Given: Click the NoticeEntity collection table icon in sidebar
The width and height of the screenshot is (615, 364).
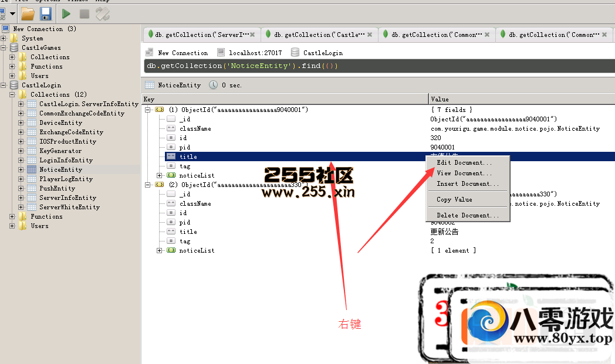Looking at the screenshot, I should (x=32, y=169).
